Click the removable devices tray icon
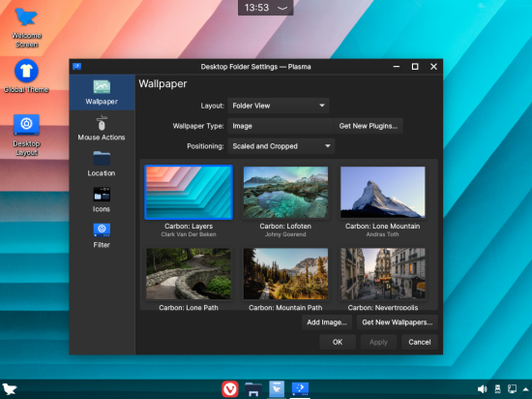The image size is (532, 399). click(497, 389)
